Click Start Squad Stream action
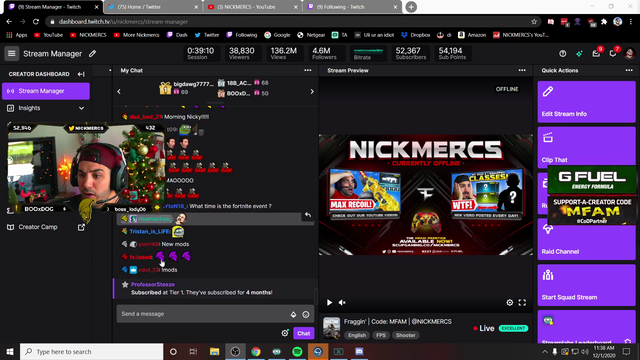This screenshot has width=640, height=360. click(587, 285)
